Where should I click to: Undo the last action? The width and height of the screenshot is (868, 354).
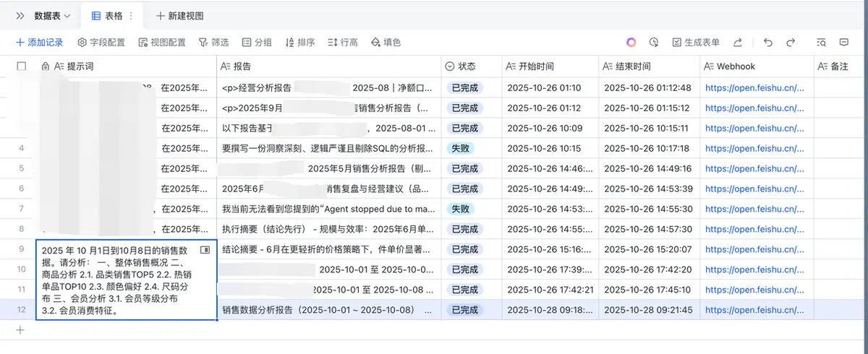[x=767, y=43]
